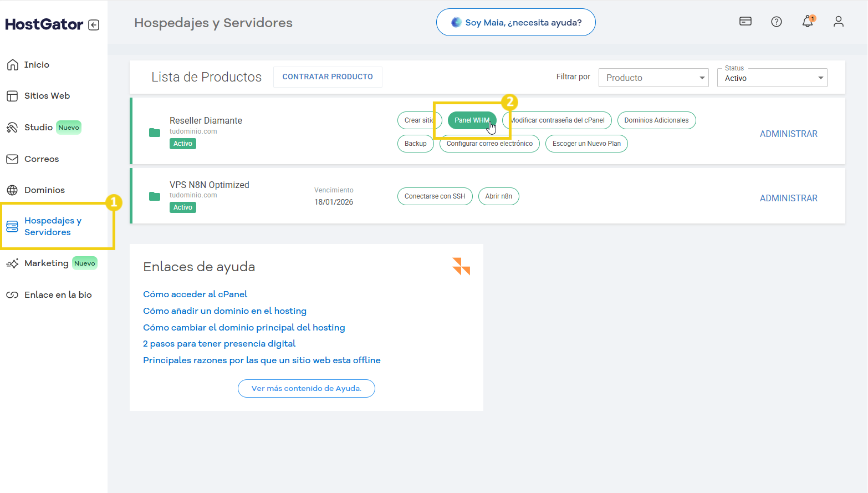The image size is (868, 493).
Task: Click ADMINISTRAR for VPS N8N Optimized
Action: 788,198
